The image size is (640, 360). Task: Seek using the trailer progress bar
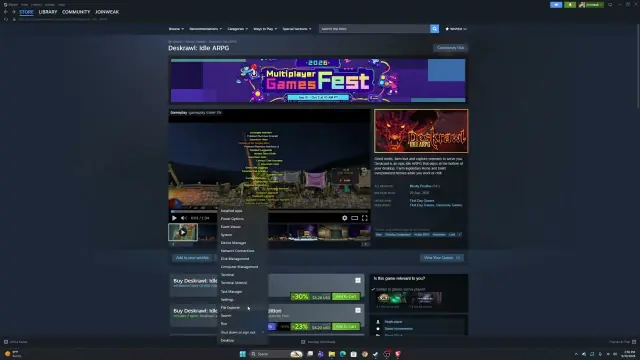[x=269, y=211]
